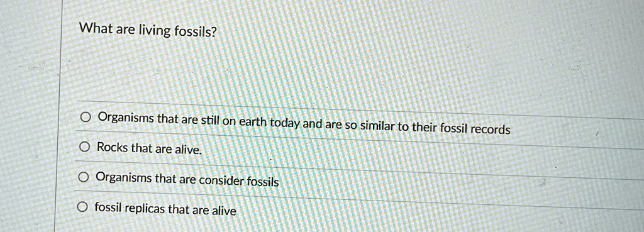Click the 'fossil replicas that are alive' answer text
The height and width of the screenshot is (232, 644).
click(x=165, y=209)
